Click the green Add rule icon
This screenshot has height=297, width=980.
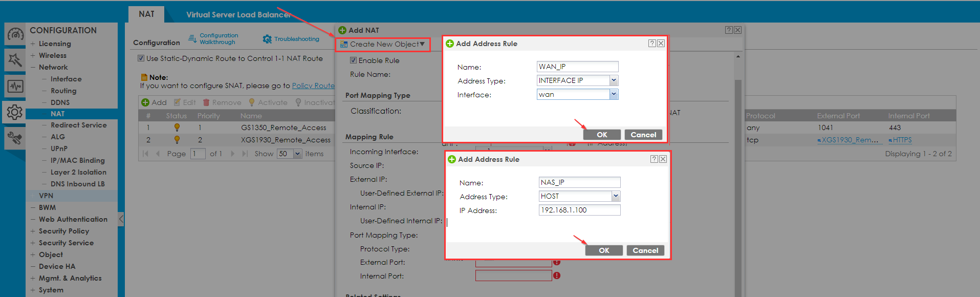(x=145, y=102)
